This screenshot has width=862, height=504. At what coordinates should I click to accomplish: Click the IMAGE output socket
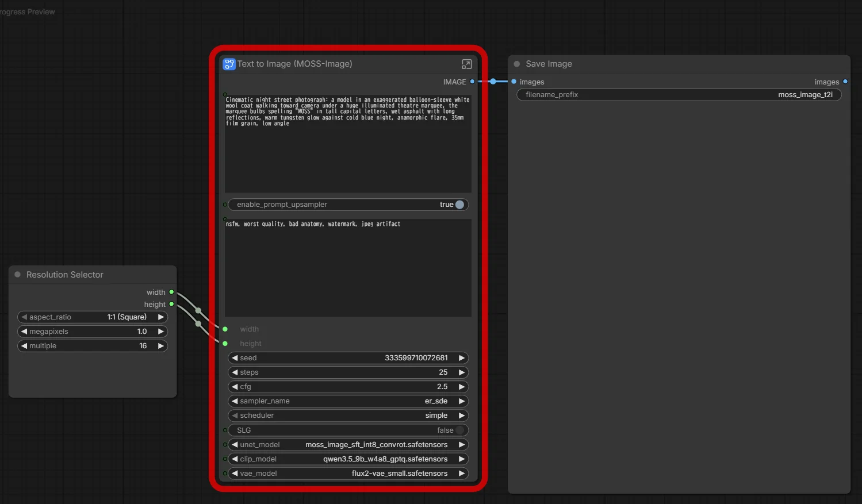pyautogui.click(x=472, y=82)
